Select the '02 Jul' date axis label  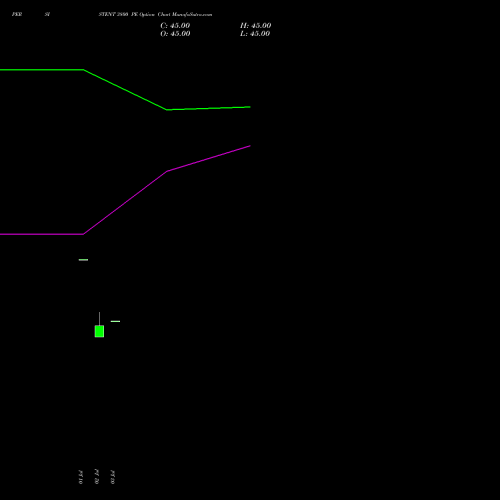pyautogui.click(x=97, y=477)
